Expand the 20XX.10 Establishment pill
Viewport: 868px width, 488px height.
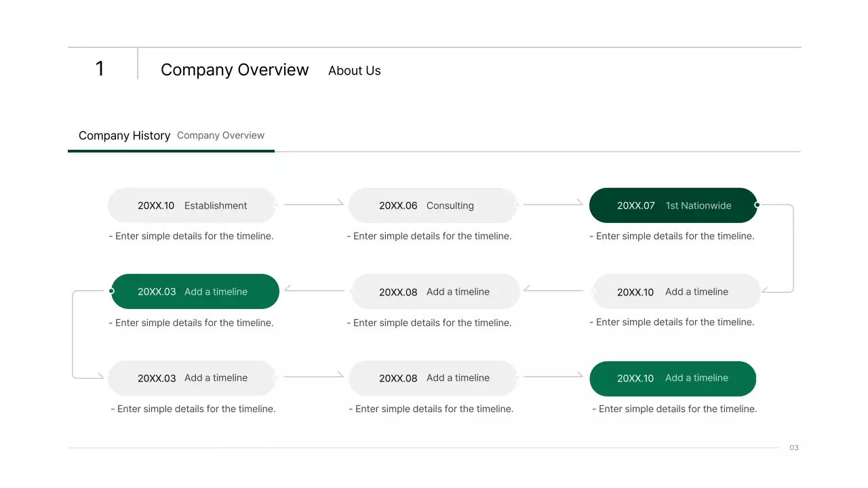pyautogui.click(x=191, y=205)
